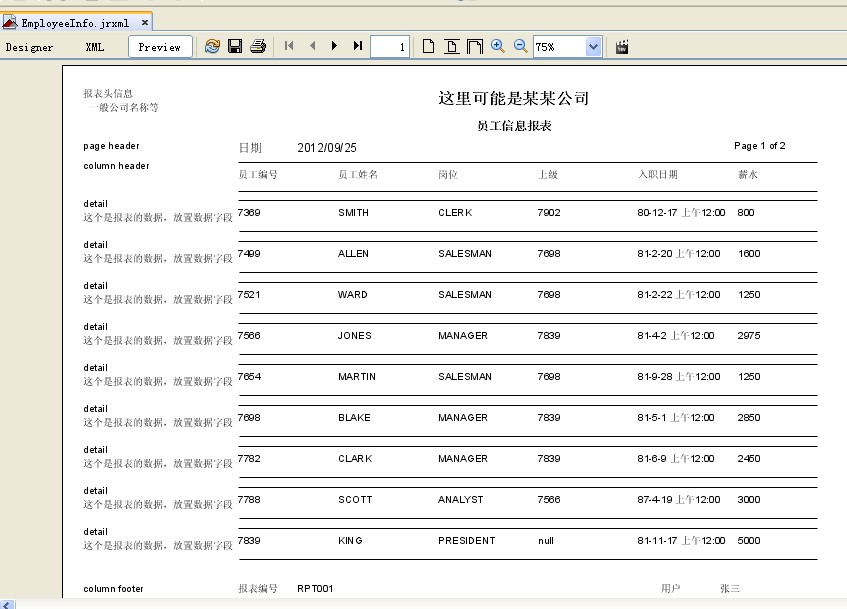
Task: Click the print report icon
Action: [x=258, y=46]
